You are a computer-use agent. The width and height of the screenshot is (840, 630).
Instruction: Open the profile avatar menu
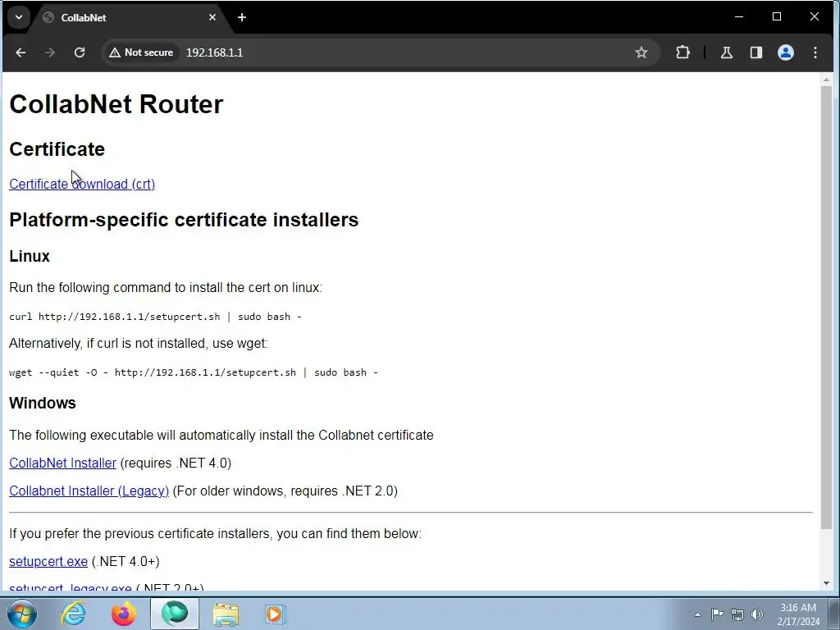tap(785, 52)
